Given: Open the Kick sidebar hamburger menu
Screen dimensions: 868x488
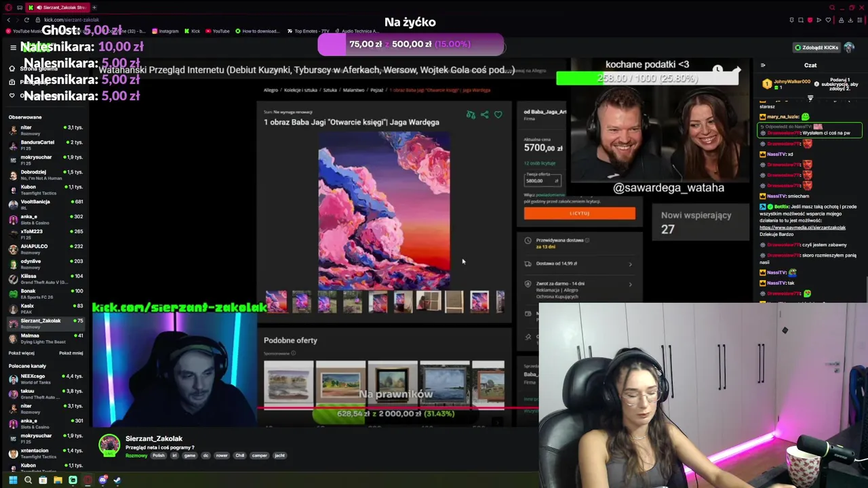Looking at the screenshot, I should point(13,47).
